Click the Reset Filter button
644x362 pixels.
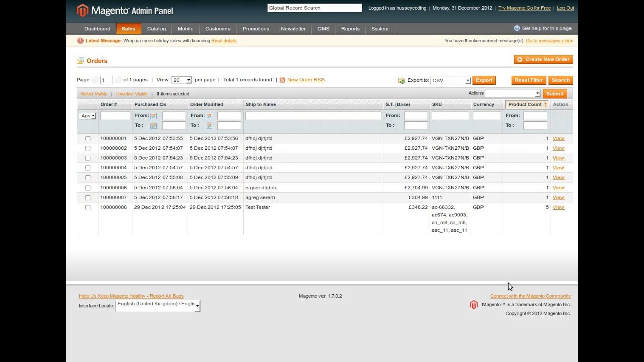pyautogui.click(x=529, y=80)
